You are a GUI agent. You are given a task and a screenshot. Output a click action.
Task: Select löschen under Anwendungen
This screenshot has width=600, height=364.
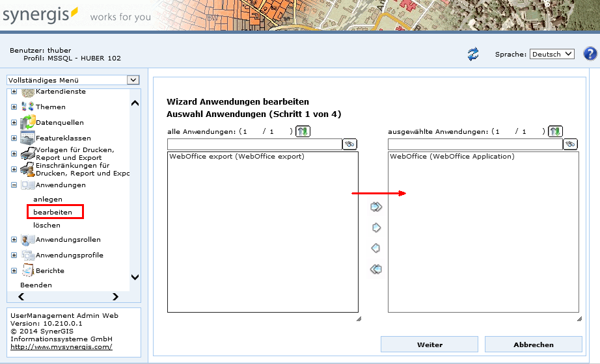[x=47, y=225]
